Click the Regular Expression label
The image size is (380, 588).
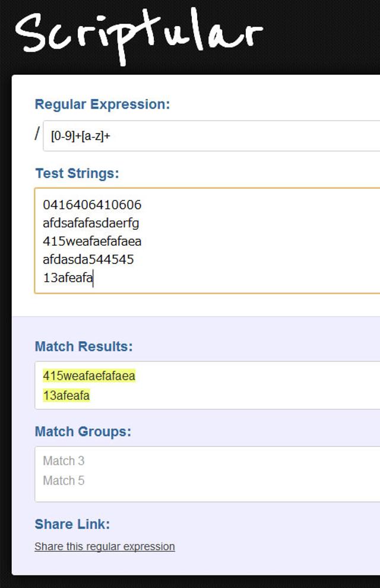point(102,104)
